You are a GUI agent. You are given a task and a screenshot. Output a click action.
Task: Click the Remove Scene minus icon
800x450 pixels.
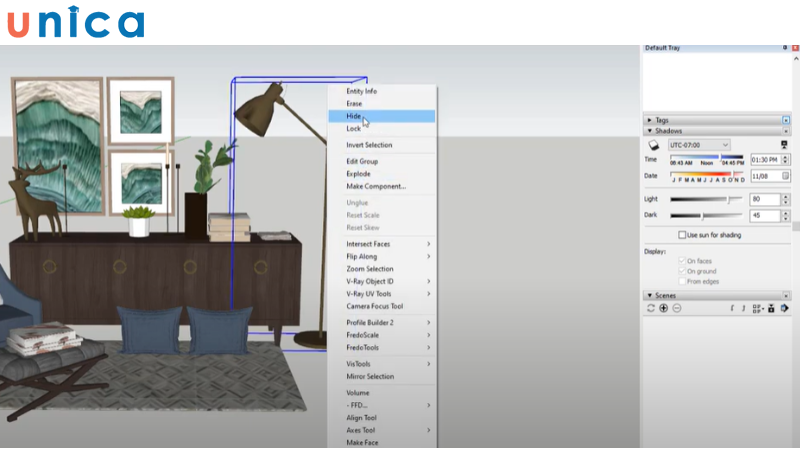[676, 308]
